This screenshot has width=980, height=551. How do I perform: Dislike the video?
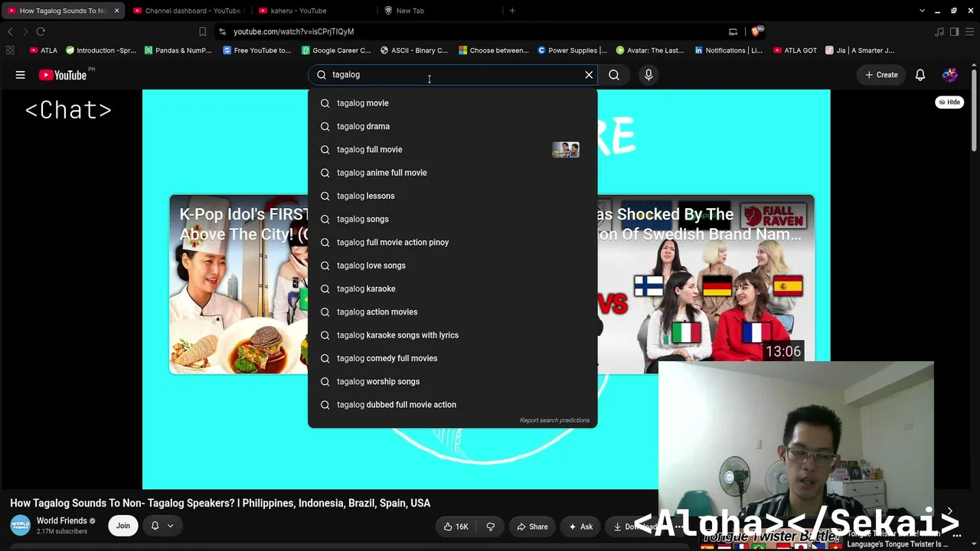(x=490, y=527)
